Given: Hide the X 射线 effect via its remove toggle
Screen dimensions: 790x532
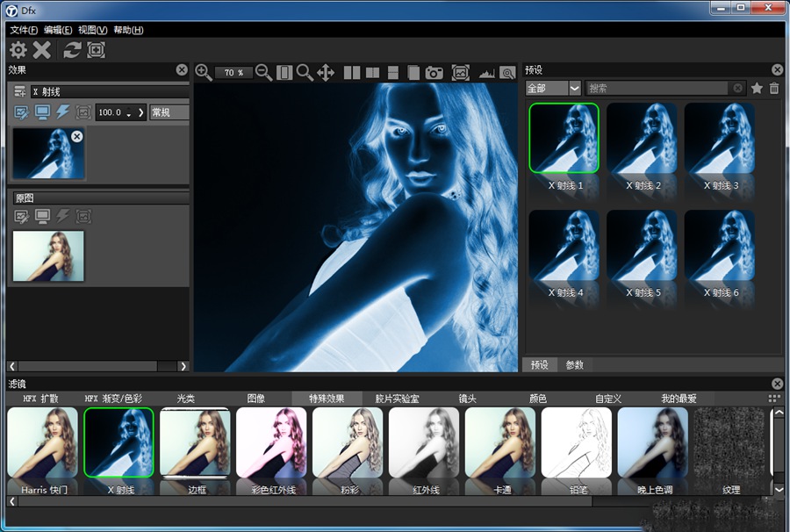Looking at the screenshot, I should pyautogui.click(x=76, y=136).
